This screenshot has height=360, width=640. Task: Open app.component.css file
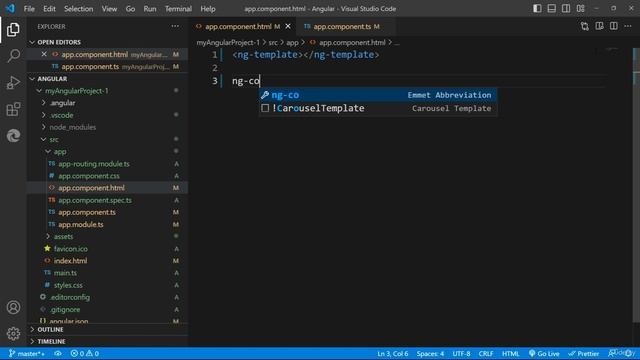pos(108,176)
